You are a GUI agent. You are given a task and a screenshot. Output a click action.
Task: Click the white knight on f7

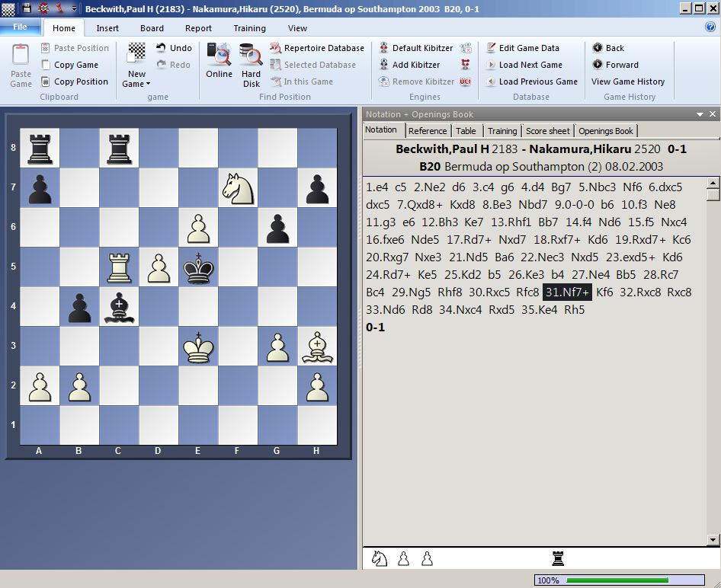point(236,188)
